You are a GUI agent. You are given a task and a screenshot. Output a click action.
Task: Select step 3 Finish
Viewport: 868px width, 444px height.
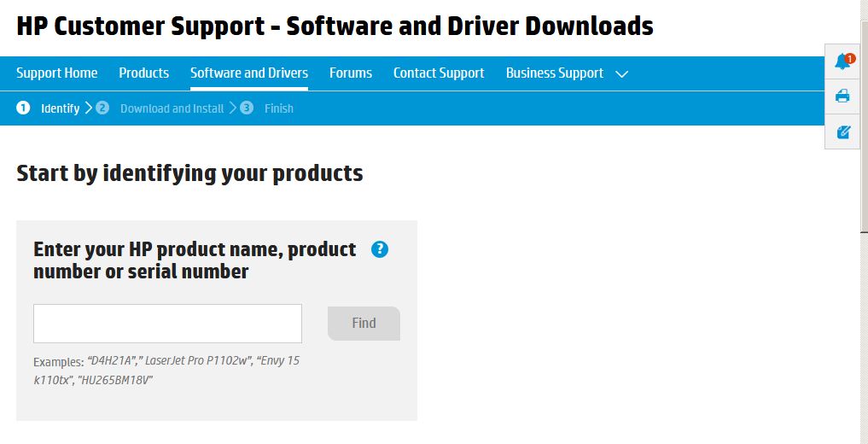[267, 108]
